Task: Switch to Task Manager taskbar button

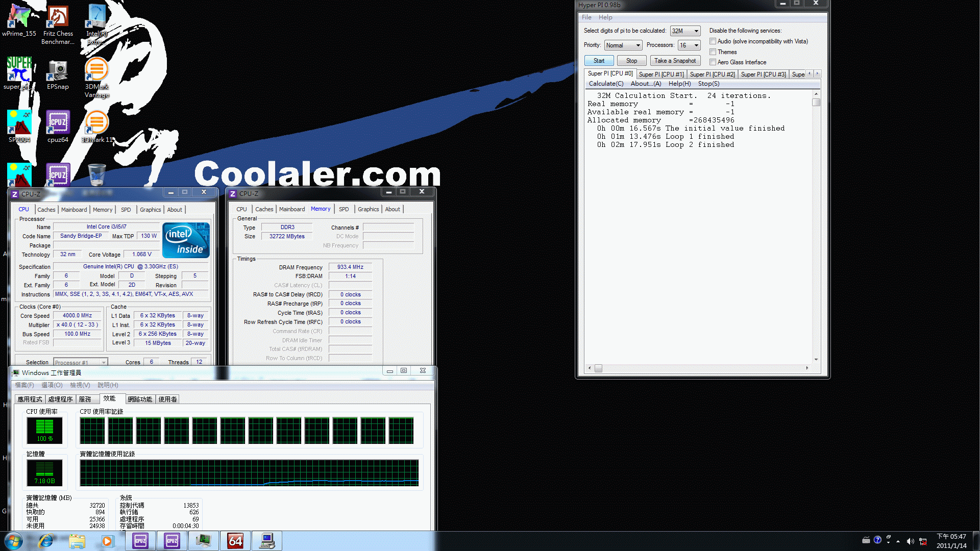Action: point(204,541)
